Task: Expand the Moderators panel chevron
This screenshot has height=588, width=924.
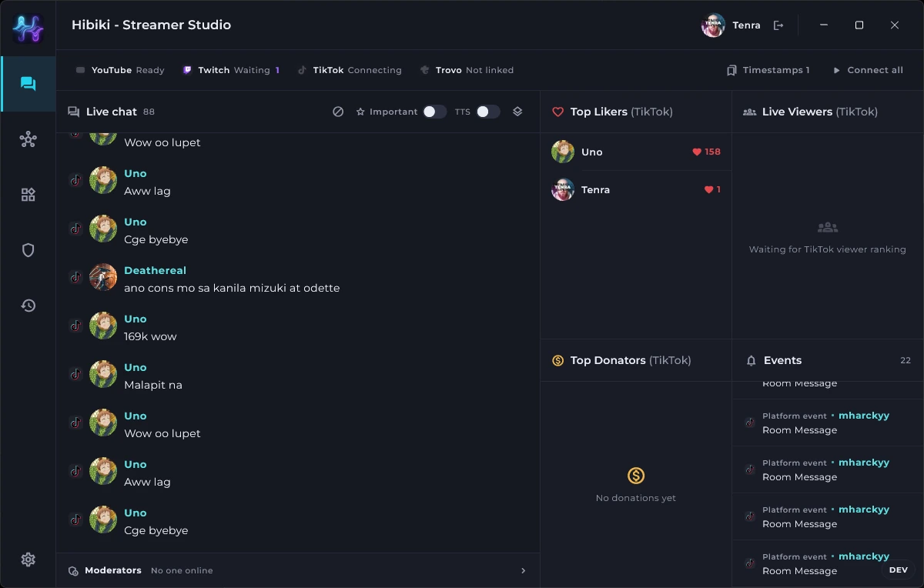Action: (523, 571)
